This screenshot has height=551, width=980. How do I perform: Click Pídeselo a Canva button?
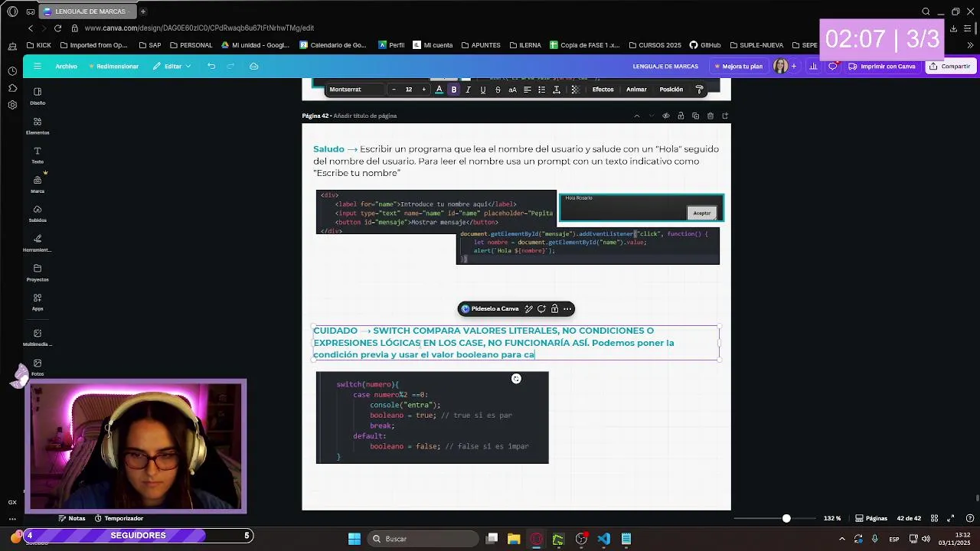pyautogui.click(x=490, y=309)
